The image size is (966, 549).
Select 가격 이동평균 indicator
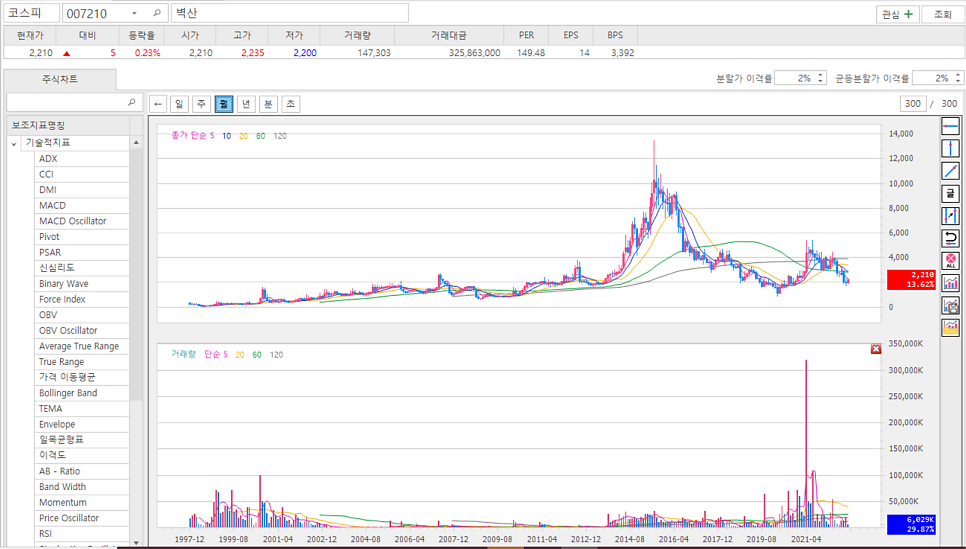click(82, 377)
